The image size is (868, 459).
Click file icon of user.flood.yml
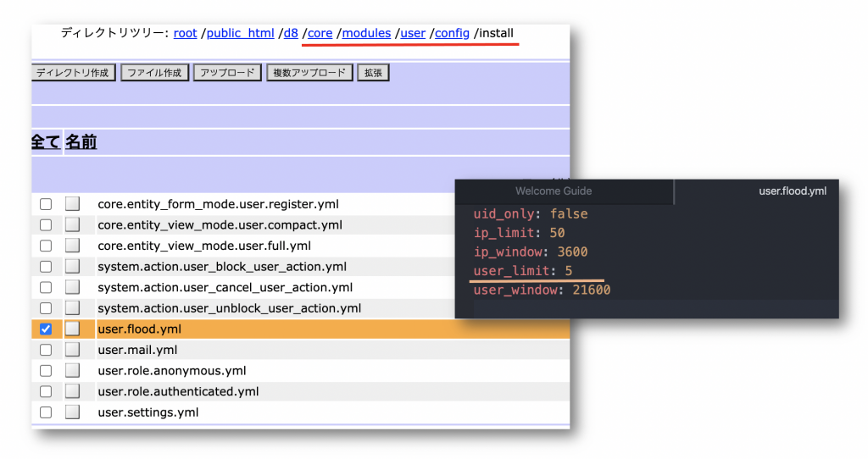[x=73, y=329]
